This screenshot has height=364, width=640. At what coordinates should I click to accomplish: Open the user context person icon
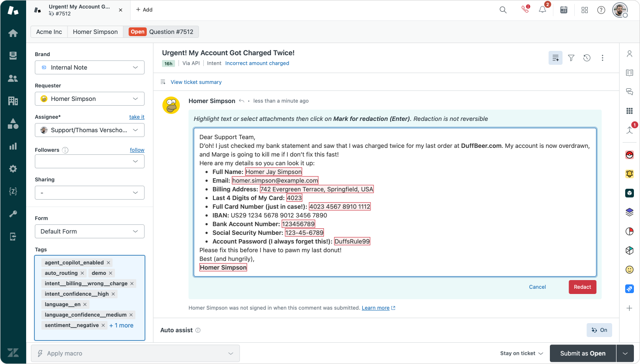click(x=630, y=54)
